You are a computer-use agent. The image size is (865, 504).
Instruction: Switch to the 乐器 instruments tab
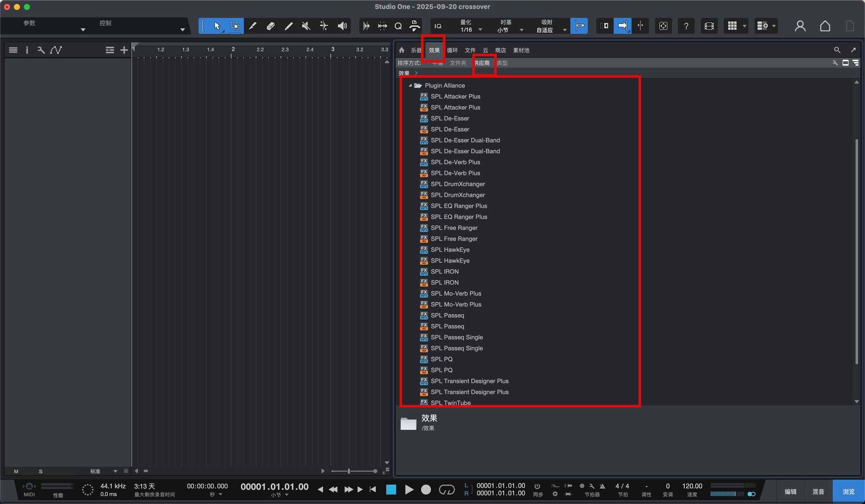coord(415,50)
